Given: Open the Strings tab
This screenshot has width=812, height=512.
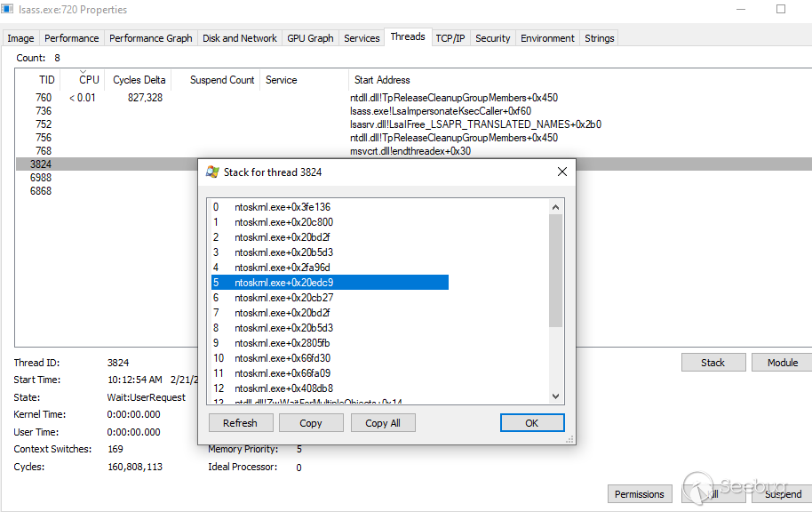Looking at the screenshot, I should [x=599, y=38].
